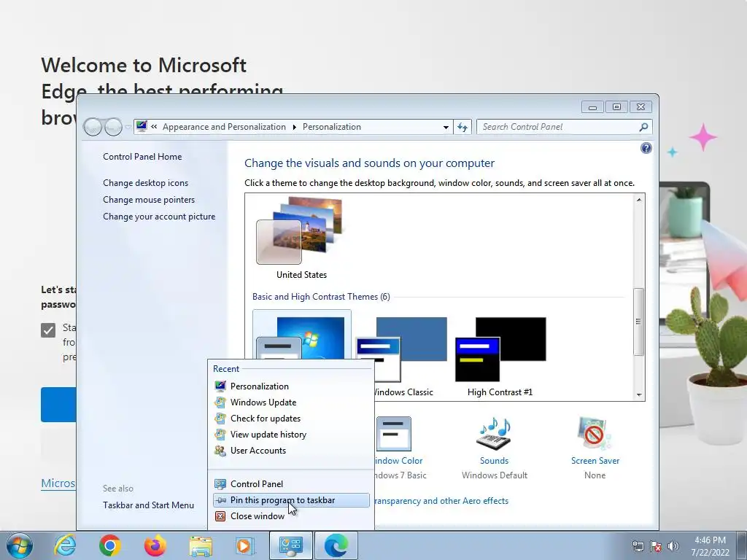Open recent pages dropdown beside nav buttons
The height and width of the screenshot is (560, 747).
tap(128, 127)
